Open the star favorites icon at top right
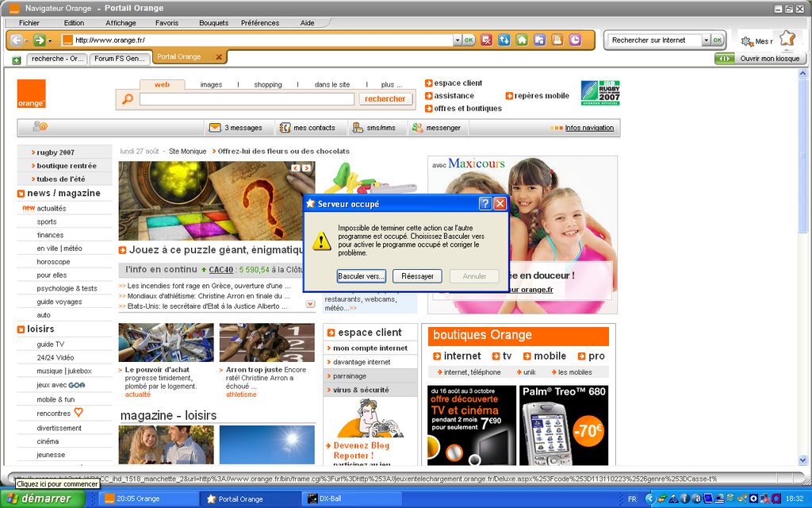 click(787, 38)
